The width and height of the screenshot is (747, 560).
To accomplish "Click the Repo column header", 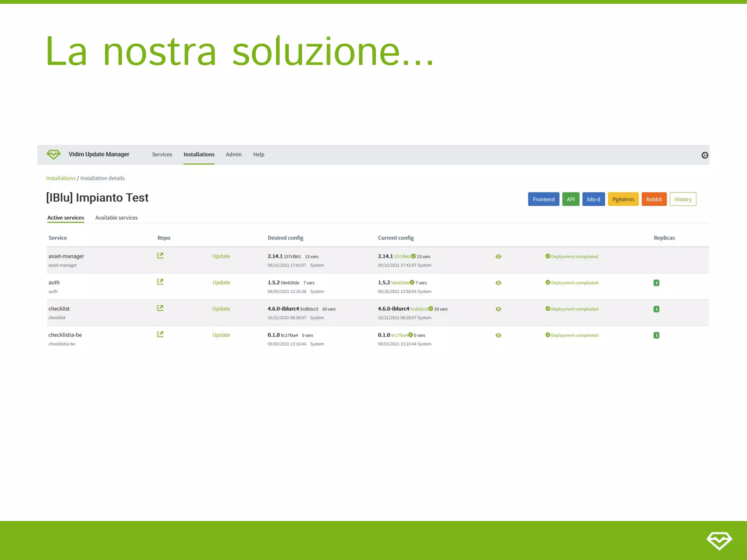I will [x=164, y=238].
